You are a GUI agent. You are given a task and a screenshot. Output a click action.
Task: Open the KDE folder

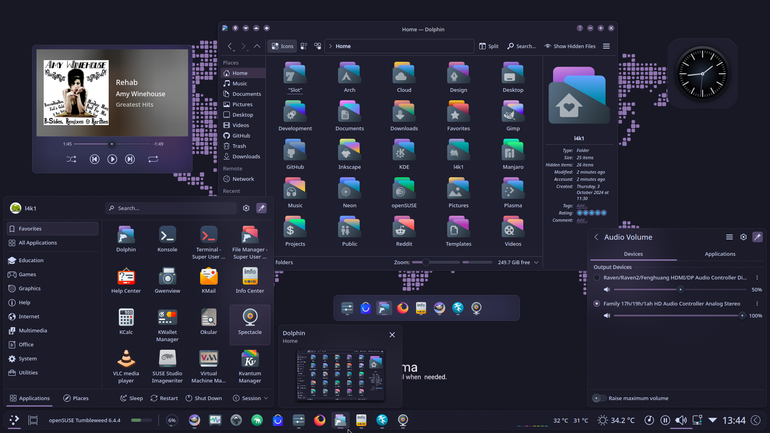[x=404, y=154]
